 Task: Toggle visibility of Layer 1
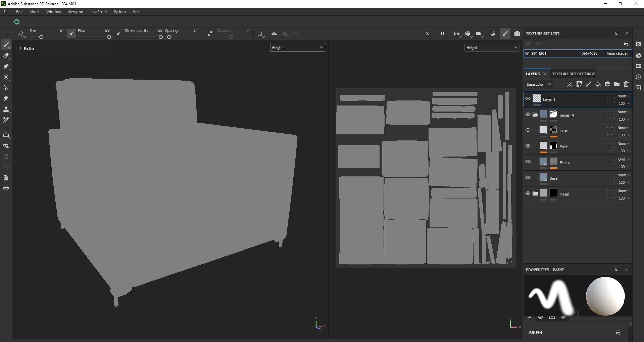coord(528,99)
